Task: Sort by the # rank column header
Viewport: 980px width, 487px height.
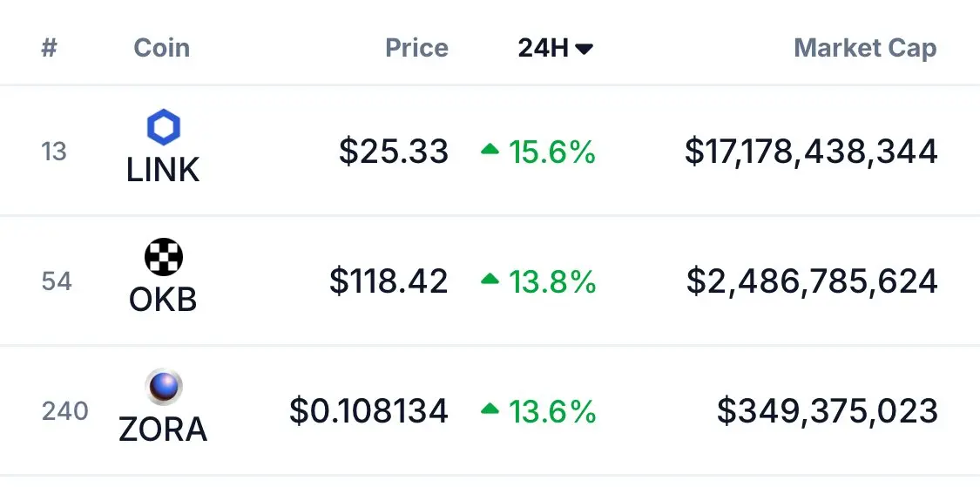Action: coord(50,48)
